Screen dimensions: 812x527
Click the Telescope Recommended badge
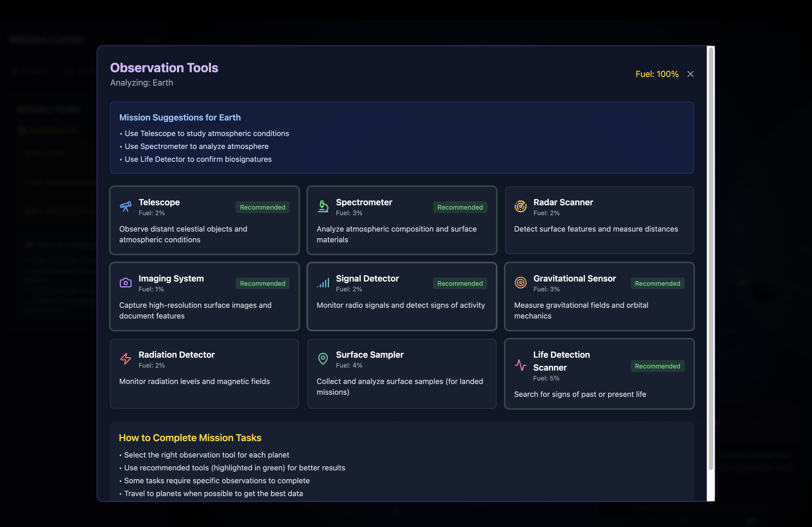click(x=262, y=207)
